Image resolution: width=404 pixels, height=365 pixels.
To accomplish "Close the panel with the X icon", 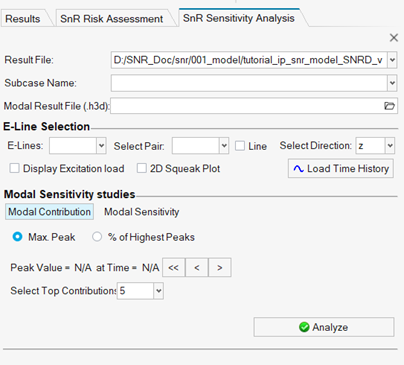I will tap(394, 38).
